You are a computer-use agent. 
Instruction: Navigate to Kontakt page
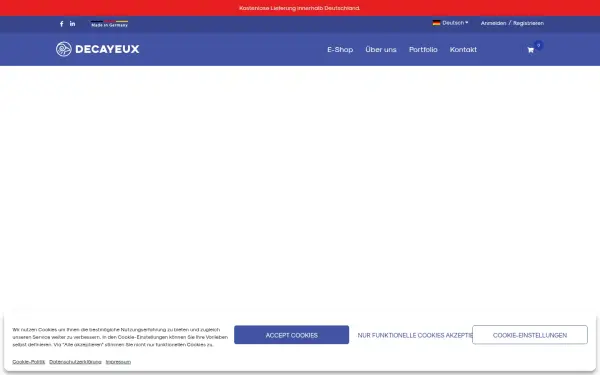(463, 49)
